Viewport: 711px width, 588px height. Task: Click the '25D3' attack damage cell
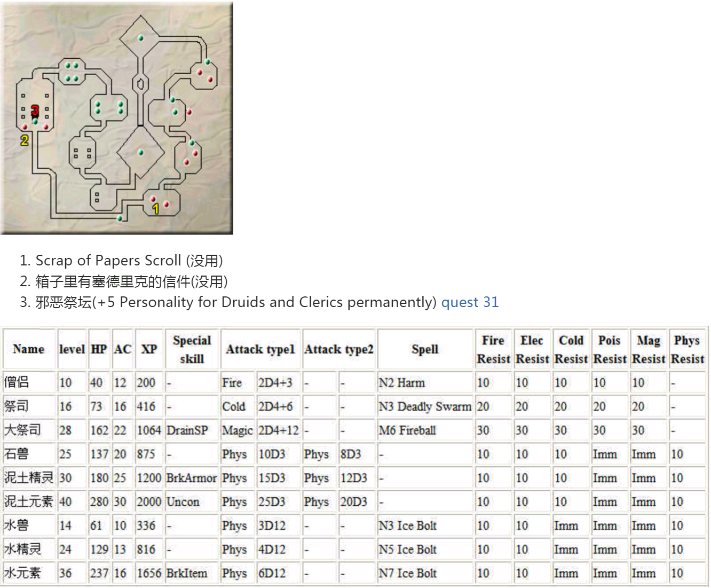(279, 501)
